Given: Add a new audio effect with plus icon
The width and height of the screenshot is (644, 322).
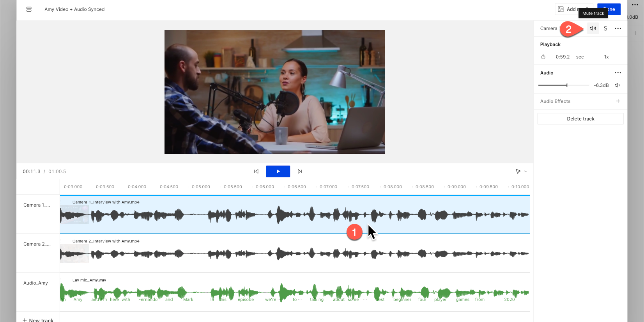Looking at the screenshot, I should tap(618, 101).
